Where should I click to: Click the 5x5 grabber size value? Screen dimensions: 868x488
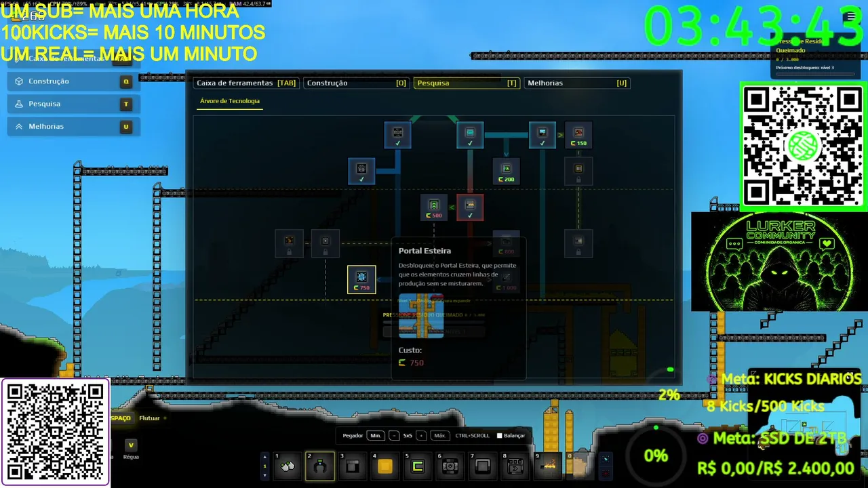pyautogui.click(x=408, y=436)
